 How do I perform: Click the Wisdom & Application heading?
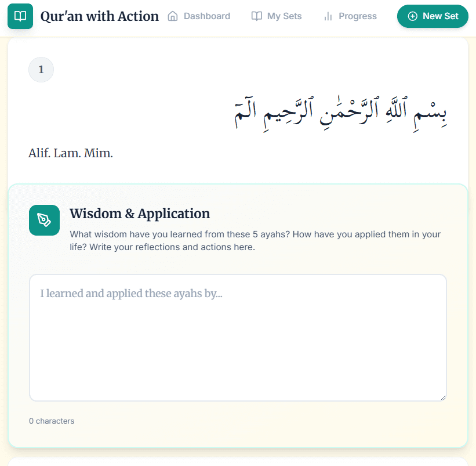point(140,214)
